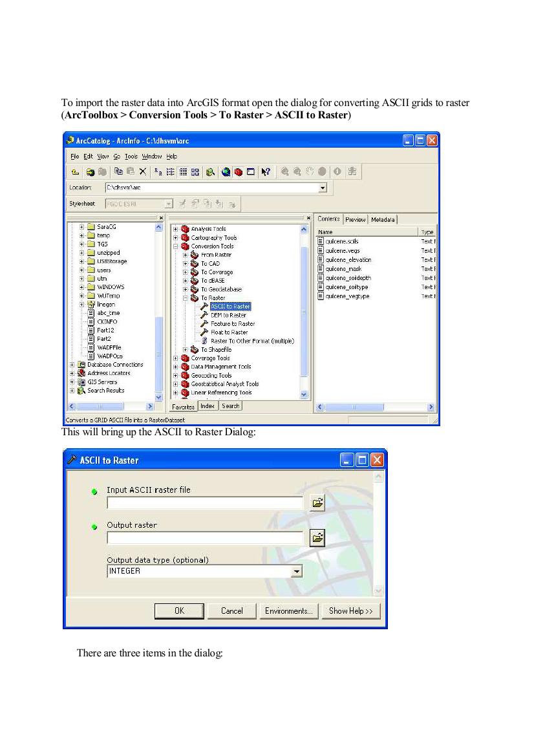Launch ArcMap globe icon in toolbar
This screenshot has height=756, width=534.
tap(226, 171)
